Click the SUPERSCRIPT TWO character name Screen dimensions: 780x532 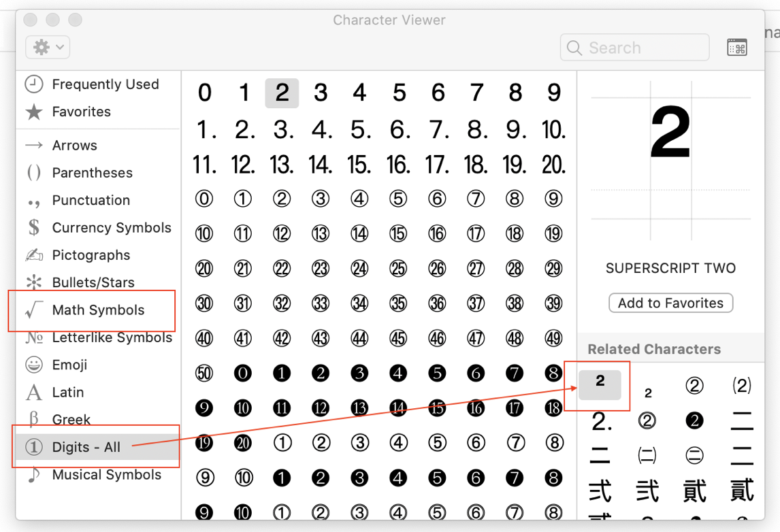[x=670, y=268]
